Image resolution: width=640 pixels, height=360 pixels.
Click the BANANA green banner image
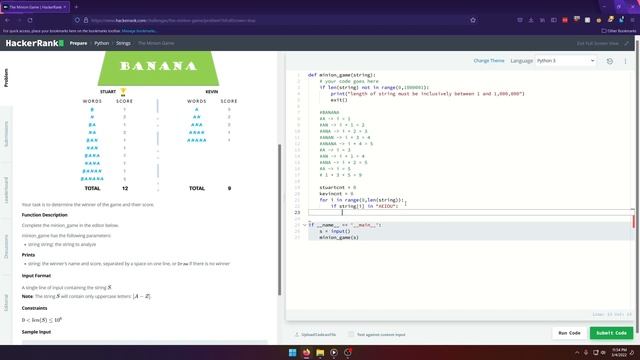point(158,68)
